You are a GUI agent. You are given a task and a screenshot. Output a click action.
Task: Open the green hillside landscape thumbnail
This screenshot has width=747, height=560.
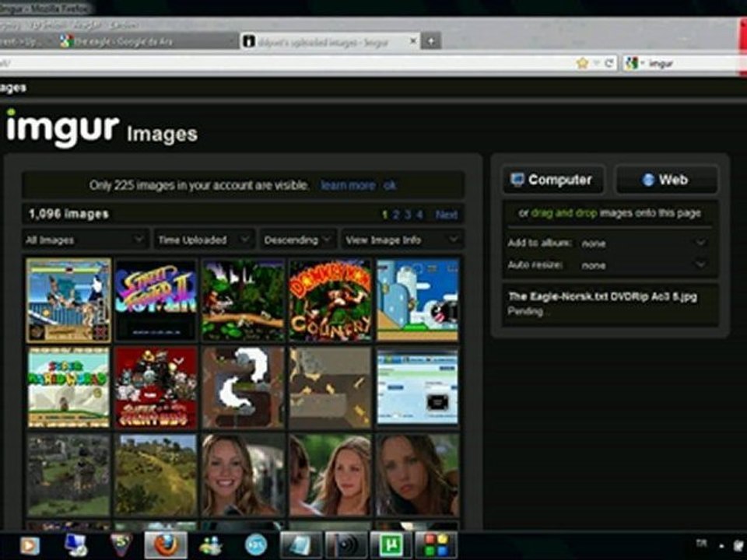156,474
